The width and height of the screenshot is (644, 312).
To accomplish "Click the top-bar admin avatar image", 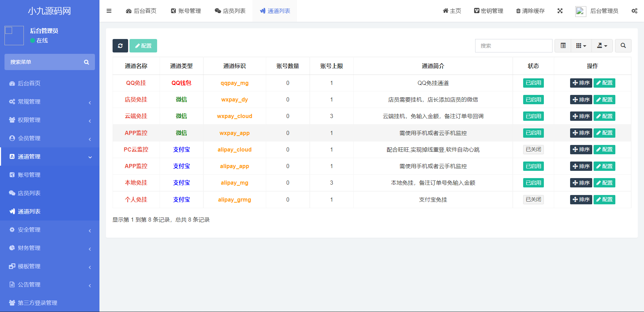I will pyautogui.click(x=580, y=11).
